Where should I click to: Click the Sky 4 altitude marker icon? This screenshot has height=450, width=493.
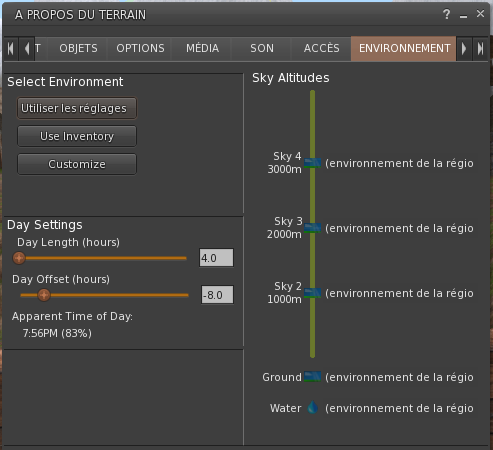click(x=312, y=163)
